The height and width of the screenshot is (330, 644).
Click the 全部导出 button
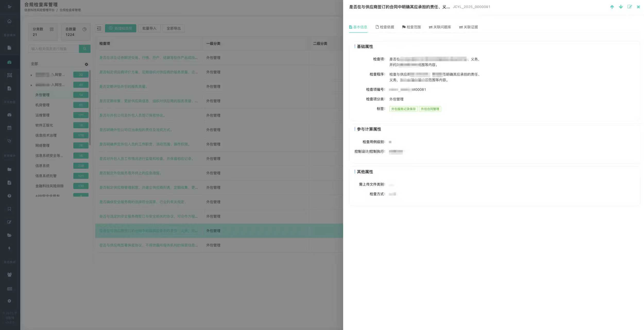pos(174,28)
